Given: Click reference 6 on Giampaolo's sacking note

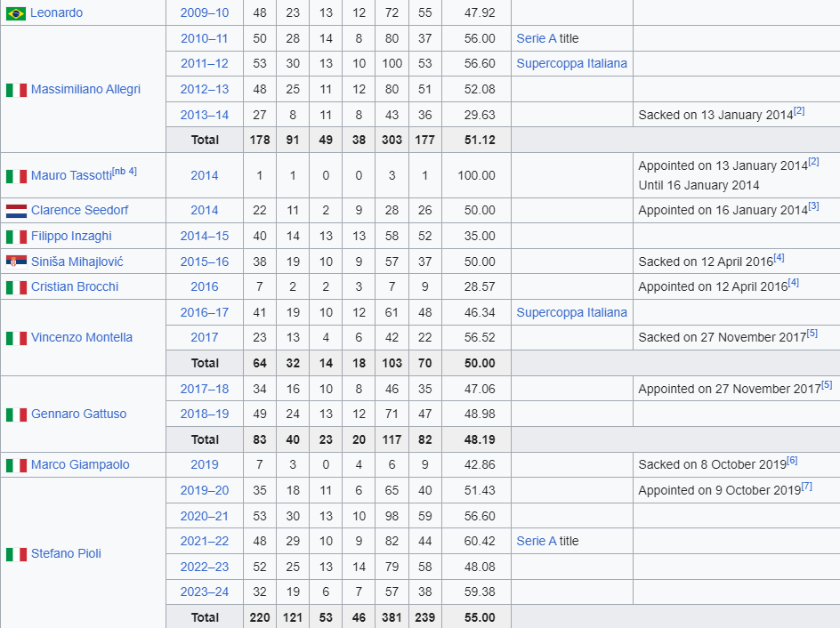Looking at the screenshot, I should click(x=792, y=461).
